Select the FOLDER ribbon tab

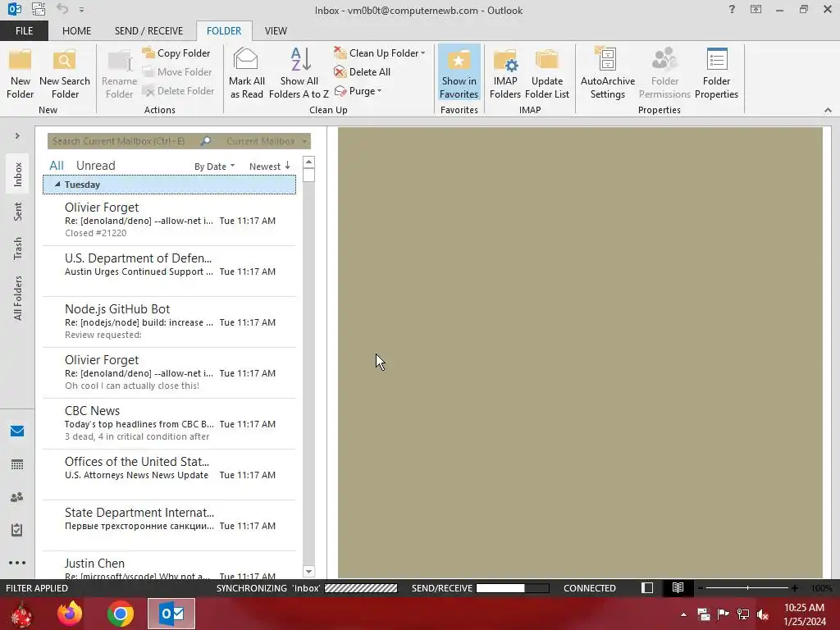(224, 31)
